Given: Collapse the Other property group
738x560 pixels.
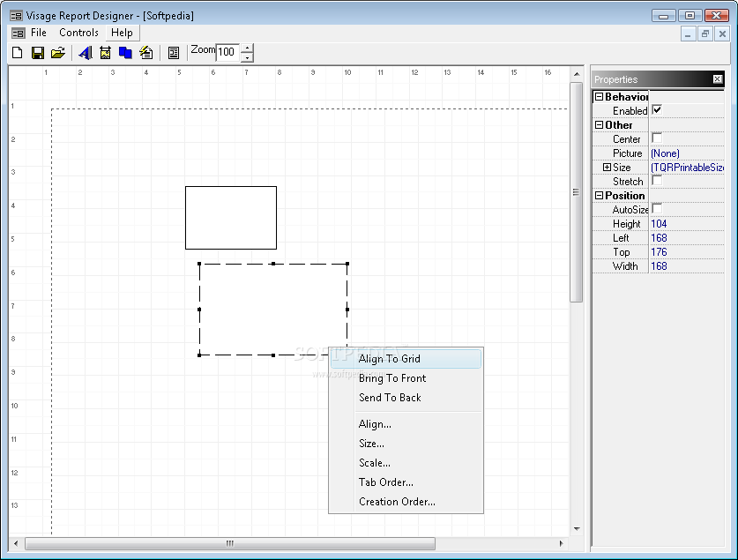Looking at the screenshot, I should click(x=600, y=124).
